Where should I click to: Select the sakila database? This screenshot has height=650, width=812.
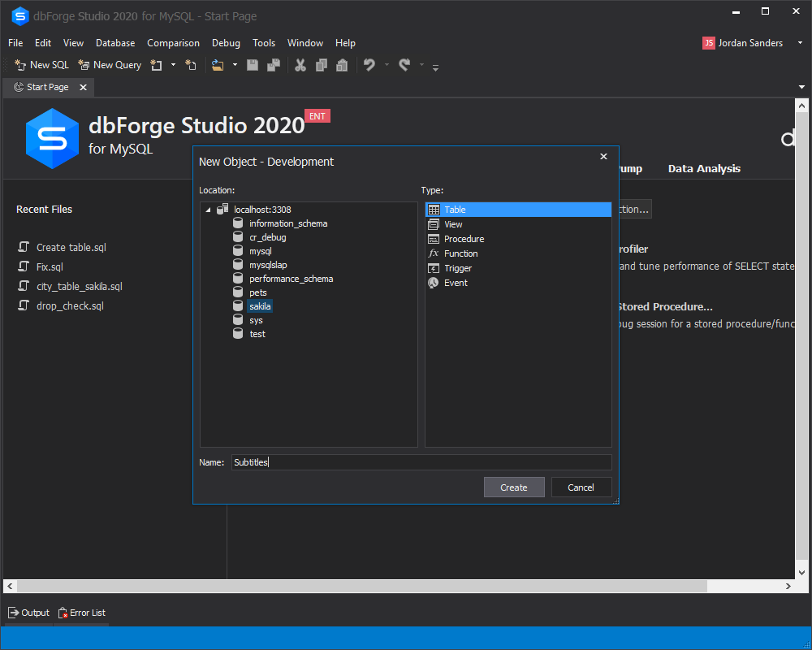coord(260,306)
